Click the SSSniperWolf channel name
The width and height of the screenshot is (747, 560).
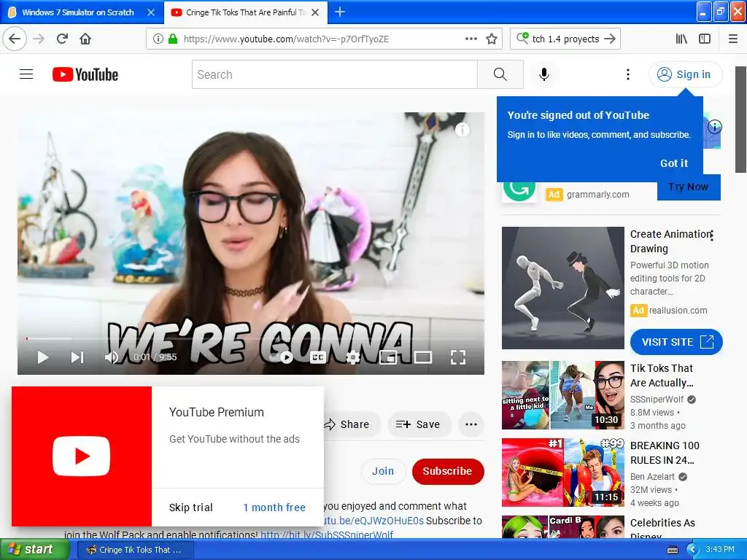657,400
